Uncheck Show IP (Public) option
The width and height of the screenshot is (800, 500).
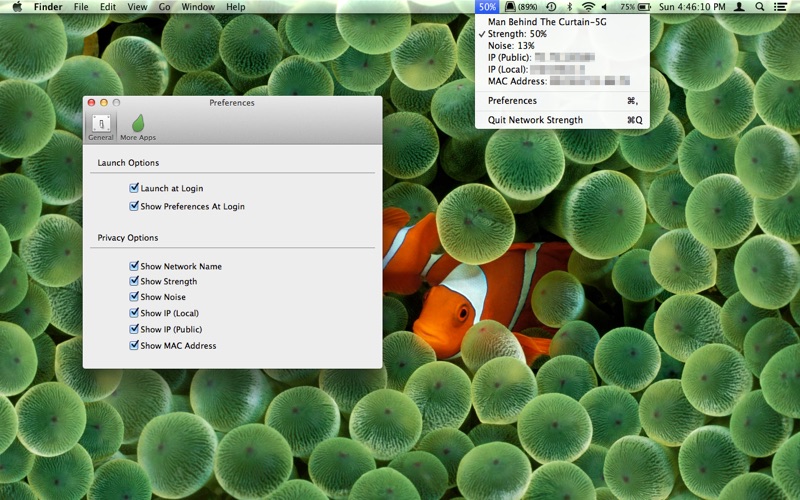point(134,329)
